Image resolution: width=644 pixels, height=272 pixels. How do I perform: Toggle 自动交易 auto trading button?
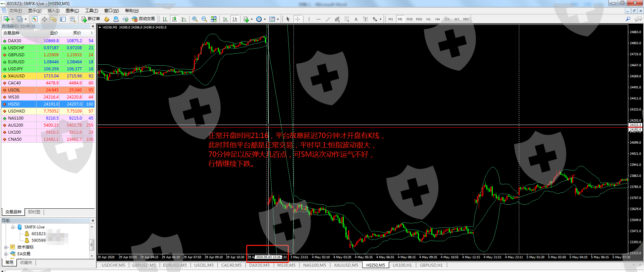pos(144,19)
